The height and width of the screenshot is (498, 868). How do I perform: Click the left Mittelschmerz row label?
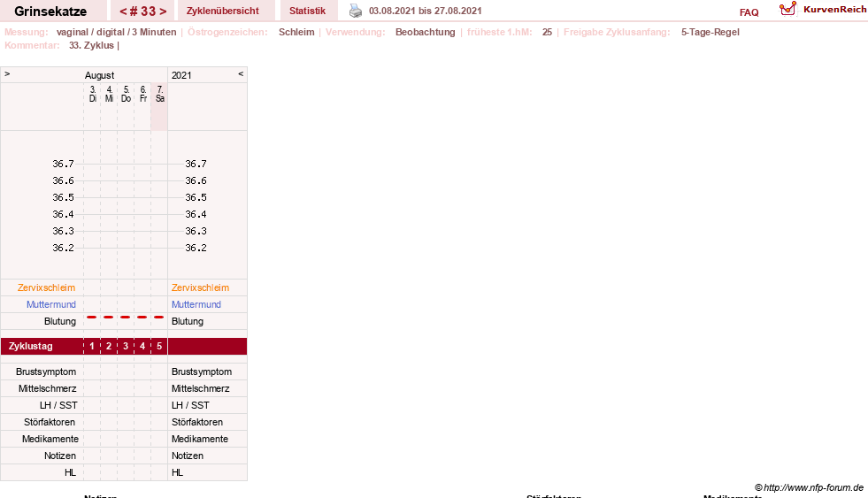pyautogui.click(x=47, y=388)
